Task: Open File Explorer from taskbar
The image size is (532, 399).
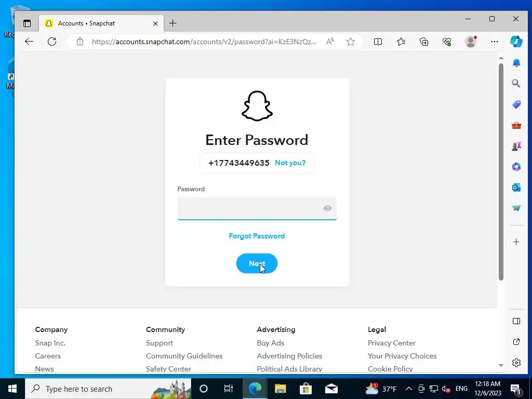Action: coord(280,389)
